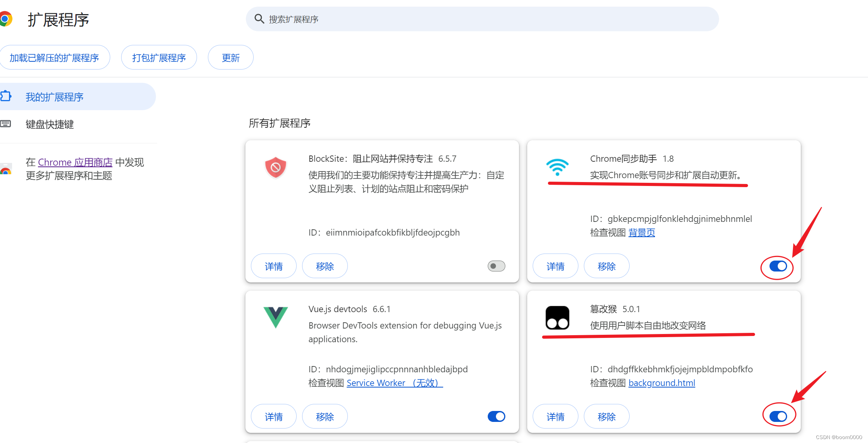Open 详情 for Chrome同步助手
The height and width of the screenshot is (443, 868).
555,266
